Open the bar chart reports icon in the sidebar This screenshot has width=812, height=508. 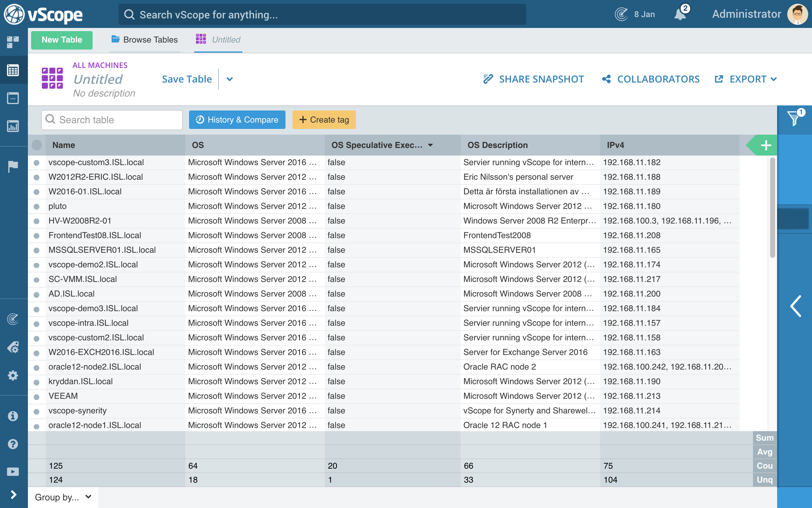point(13,126)
